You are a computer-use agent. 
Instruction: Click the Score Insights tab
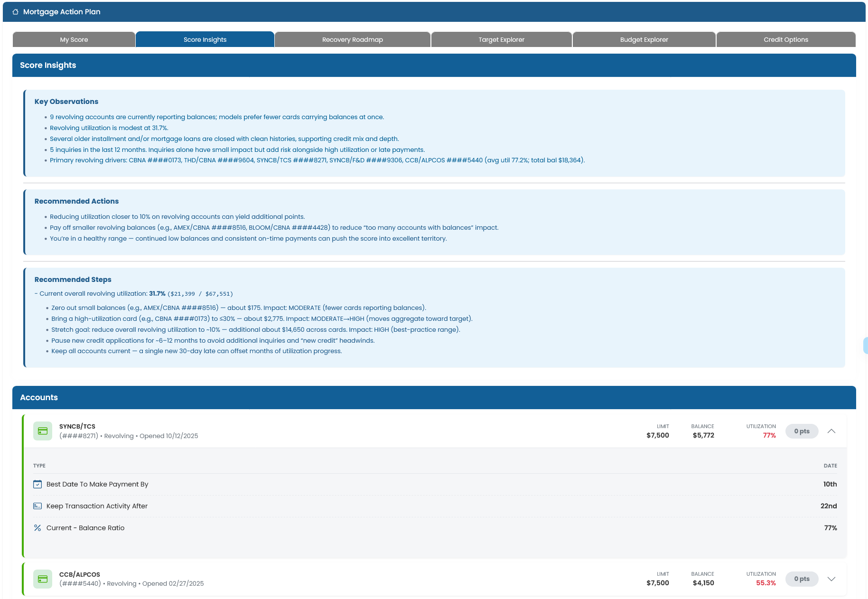pos(205,39)
